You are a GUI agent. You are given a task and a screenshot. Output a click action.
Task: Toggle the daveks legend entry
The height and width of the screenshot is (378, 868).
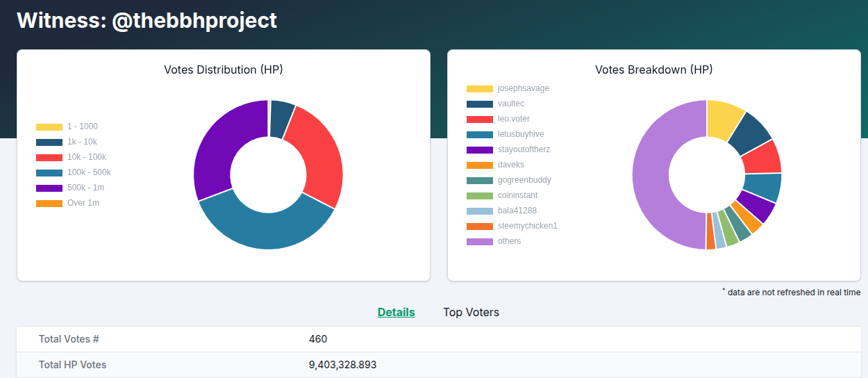tap(508, 165)
